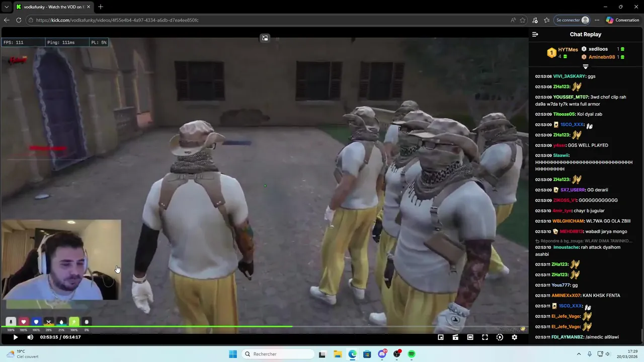Open the tab search dropdown
The image size is (644, 362).
7,7
